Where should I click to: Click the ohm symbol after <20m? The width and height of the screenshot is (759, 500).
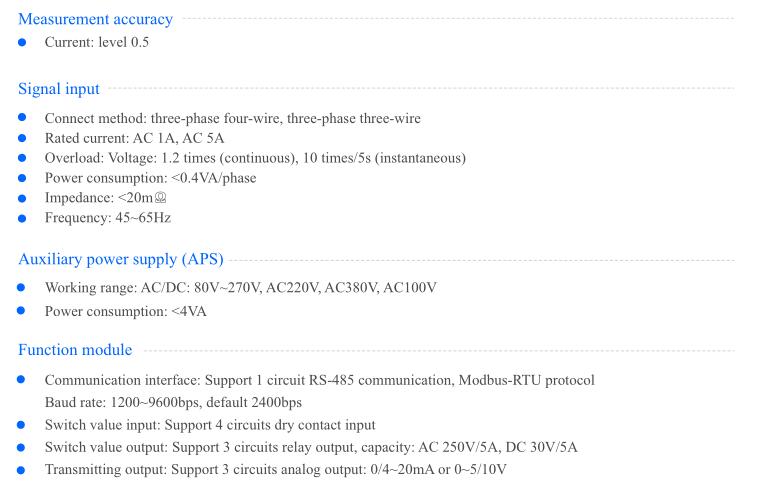(x=160, y=197)
